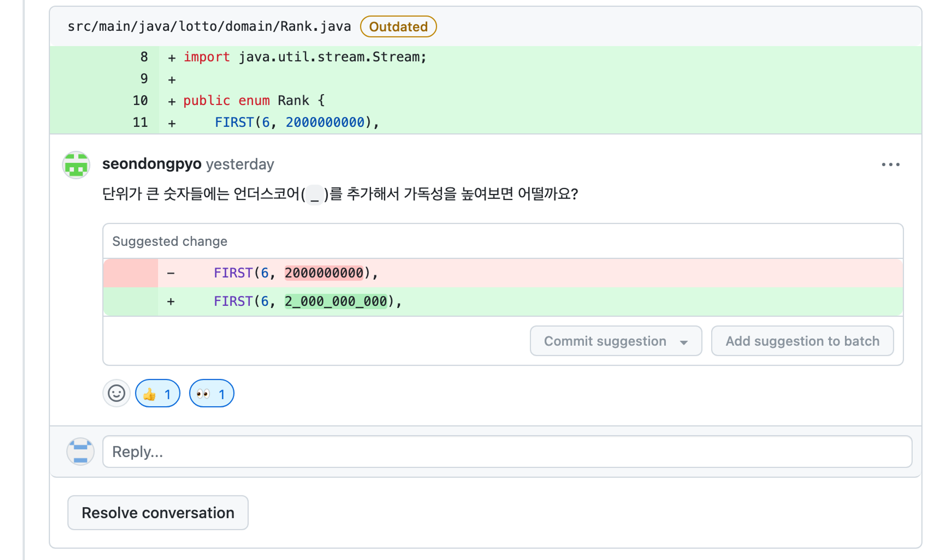Click line number 11 in the diff
Screen dimensions: 937x560
pos(140,122)
